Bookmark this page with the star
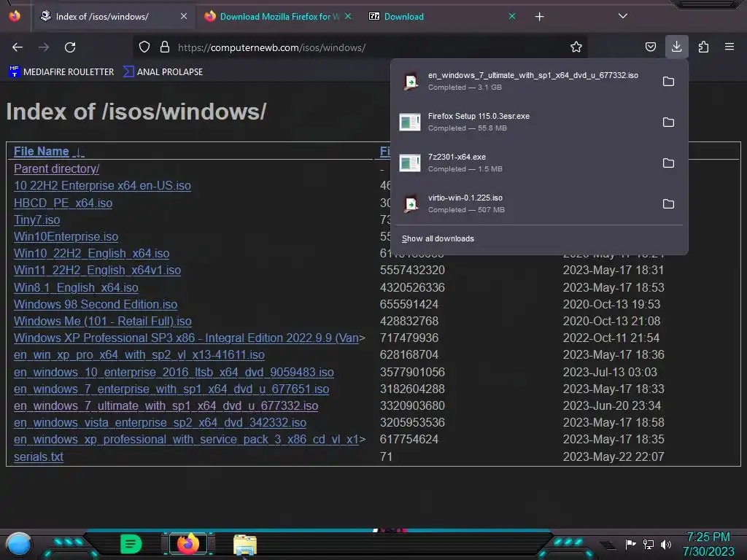This screenshot has width=747, height=560. coord(576,47)
